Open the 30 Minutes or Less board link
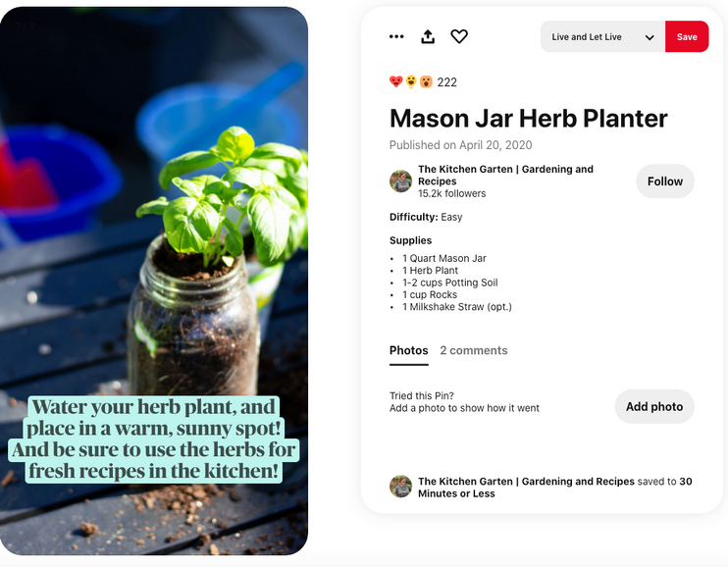 click(554, 488)
